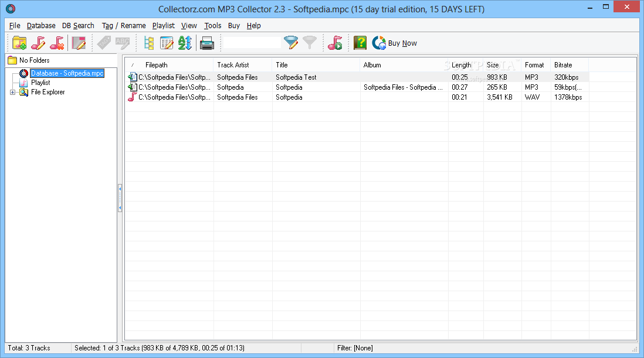Click the title 'Softpedia Test' cell
The image size is (644, 358).
point(296,77)
